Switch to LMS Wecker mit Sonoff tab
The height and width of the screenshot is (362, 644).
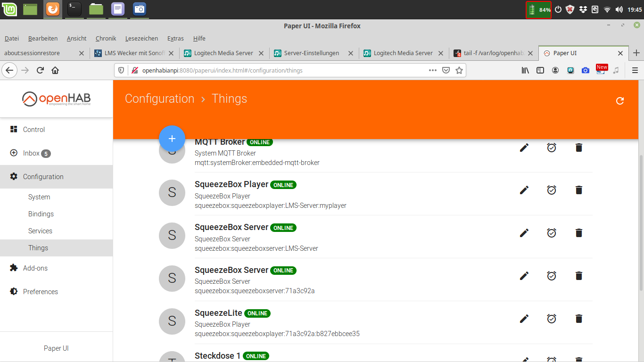coord(134,53)
